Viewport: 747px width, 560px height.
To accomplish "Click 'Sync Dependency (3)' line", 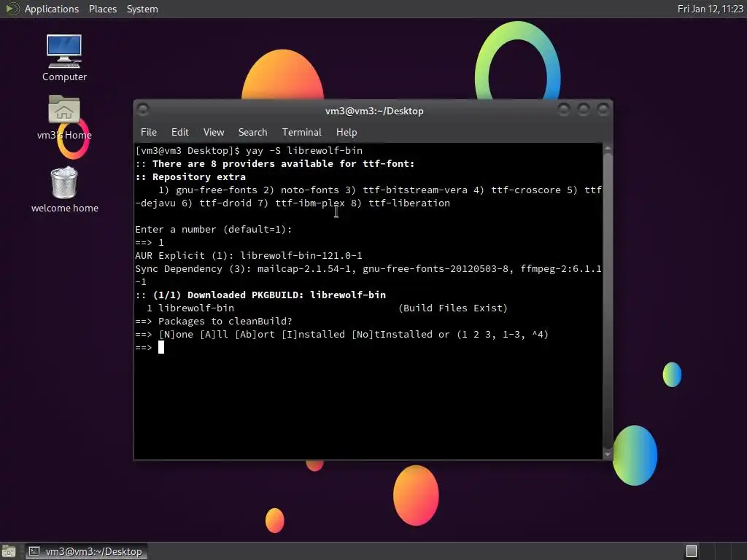I will click(368, 275).
